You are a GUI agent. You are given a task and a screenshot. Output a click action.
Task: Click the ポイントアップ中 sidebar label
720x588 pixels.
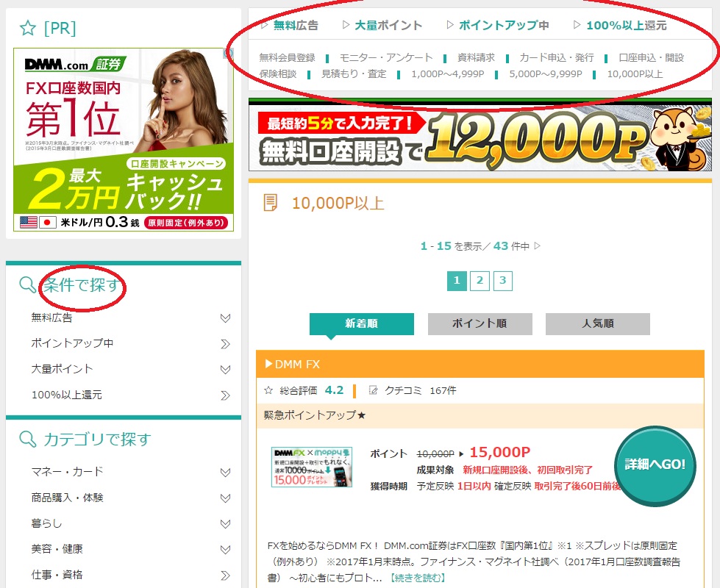click(72, 343)
